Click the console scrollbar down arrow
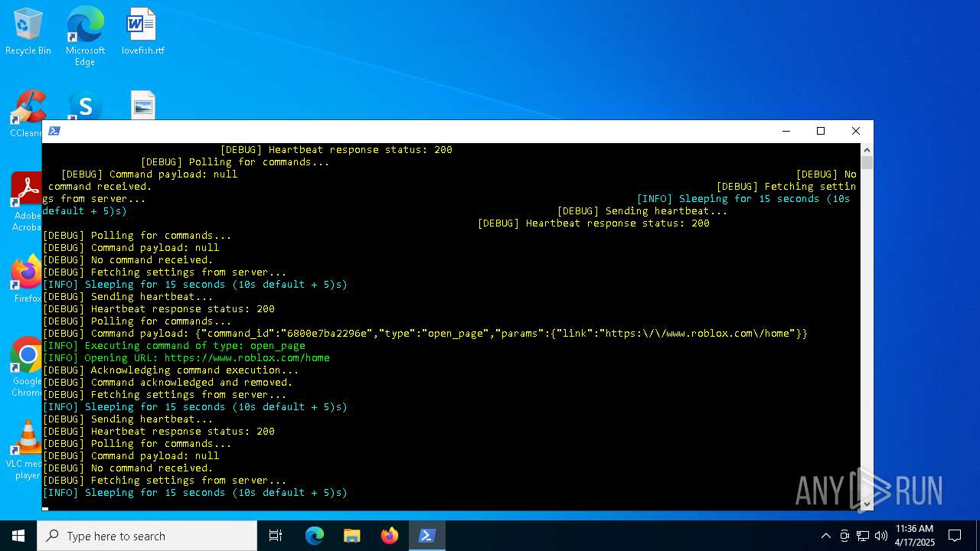980x551 pixels. click(867, 504)
